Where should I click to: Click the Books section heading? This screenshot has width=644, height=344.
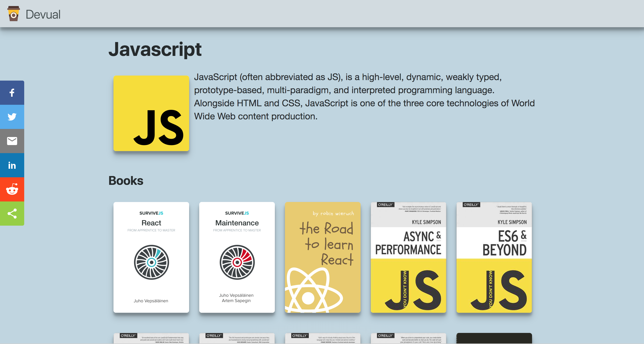tap(126, 181)
